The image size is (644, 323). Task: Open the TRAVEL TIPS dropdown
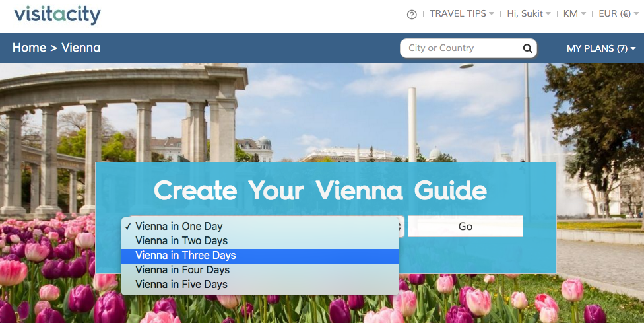[462, 14]
